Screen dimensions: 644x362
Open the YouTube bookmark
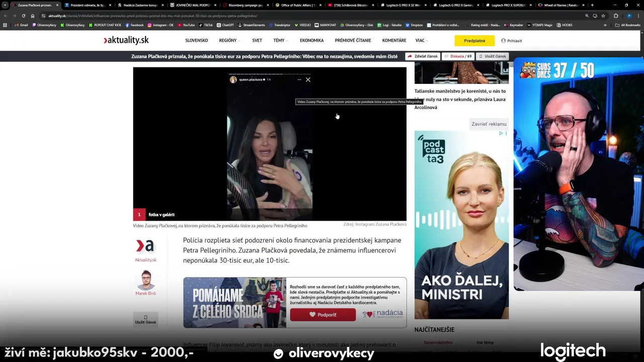(x=186, y=25)
